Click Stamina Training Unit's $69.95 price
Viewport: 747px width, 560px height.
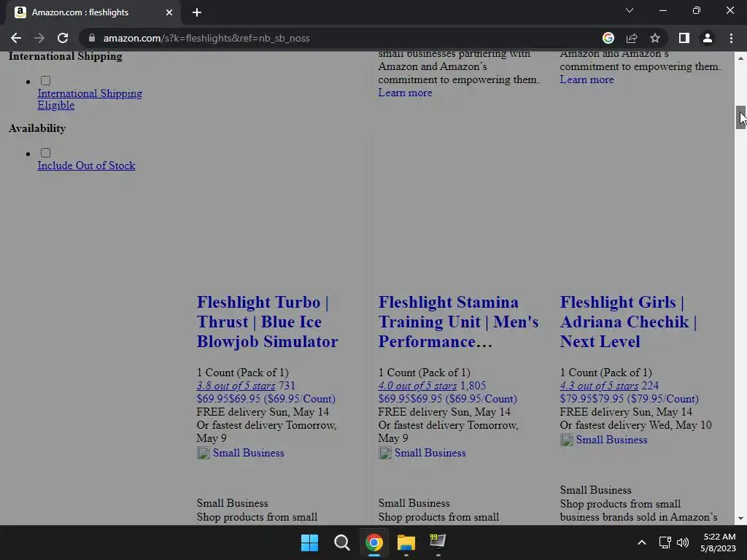447,399
